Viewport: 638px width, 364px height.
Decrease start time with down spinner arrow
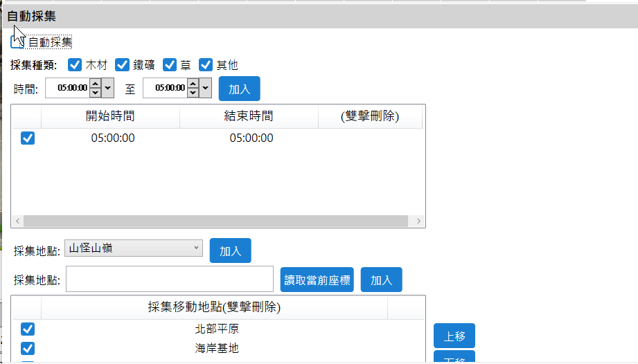96,92
